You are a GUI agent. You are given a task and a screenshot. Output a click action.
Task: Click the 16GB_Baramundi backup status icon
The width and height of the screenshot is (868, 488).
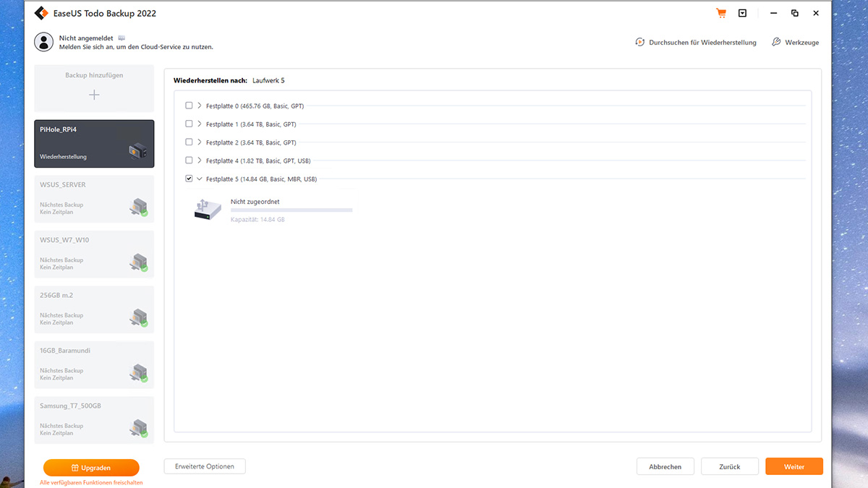[138, 373]
